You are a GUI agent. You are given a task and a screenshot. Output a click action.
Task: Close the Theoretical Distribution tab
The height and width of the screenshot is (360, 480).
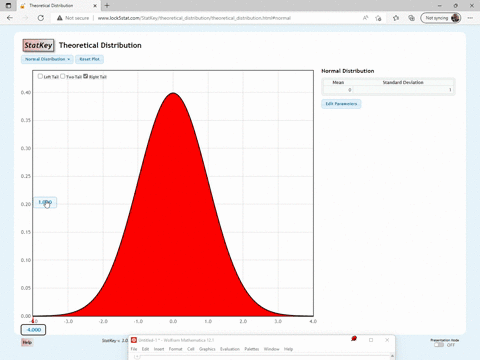coord(95,6)
